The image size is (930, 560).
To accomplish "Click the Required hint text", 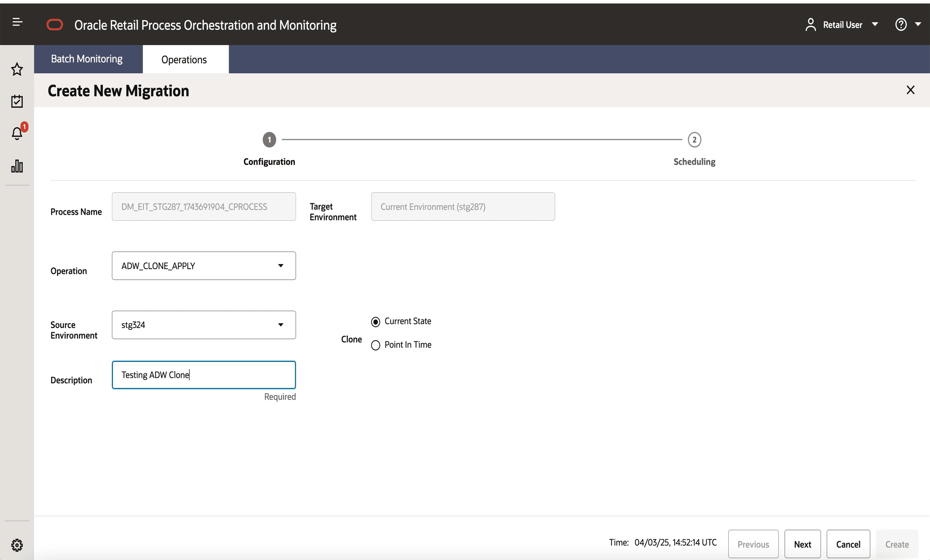I will tap(280, 397).
